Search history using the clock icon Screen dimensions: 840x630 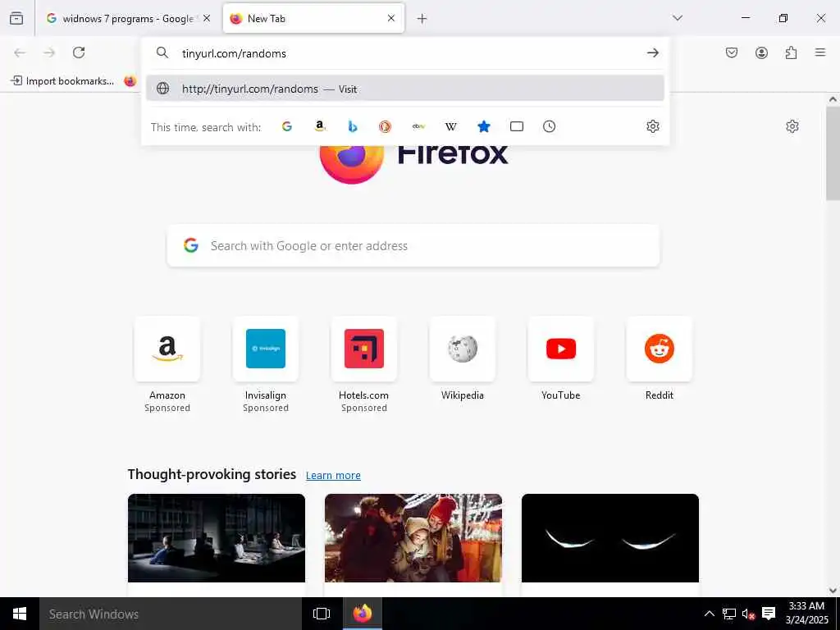(x=549, y=126)
